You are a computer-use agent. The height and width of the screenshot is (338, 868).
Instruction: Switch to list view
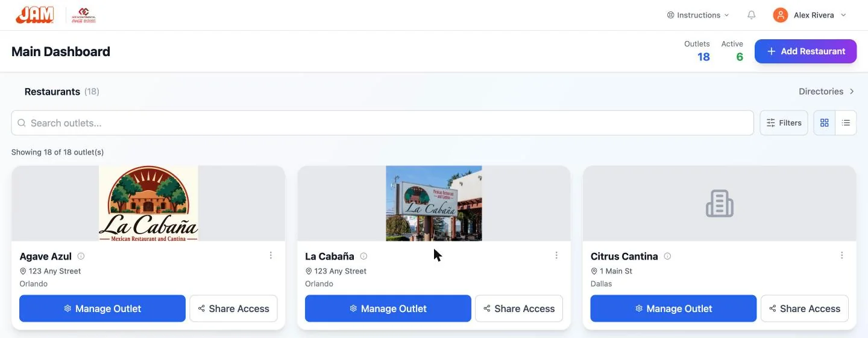point(846,123)
